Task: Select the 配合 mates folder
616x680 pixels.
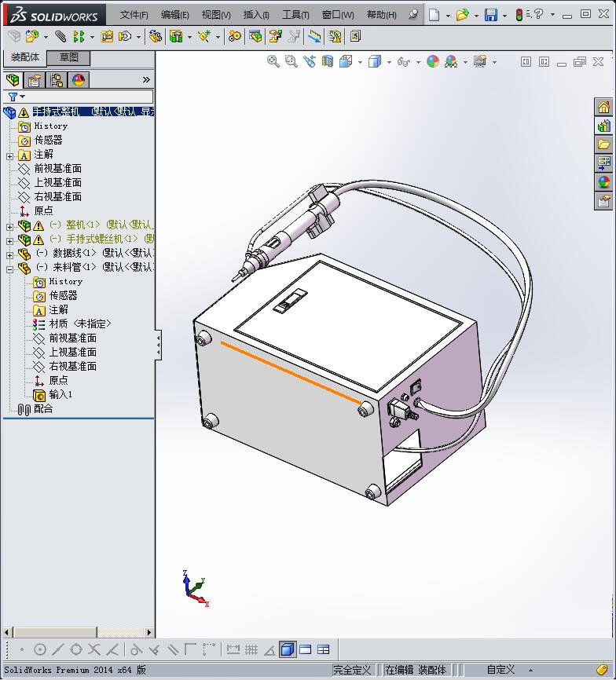Action: pos(43,408)
